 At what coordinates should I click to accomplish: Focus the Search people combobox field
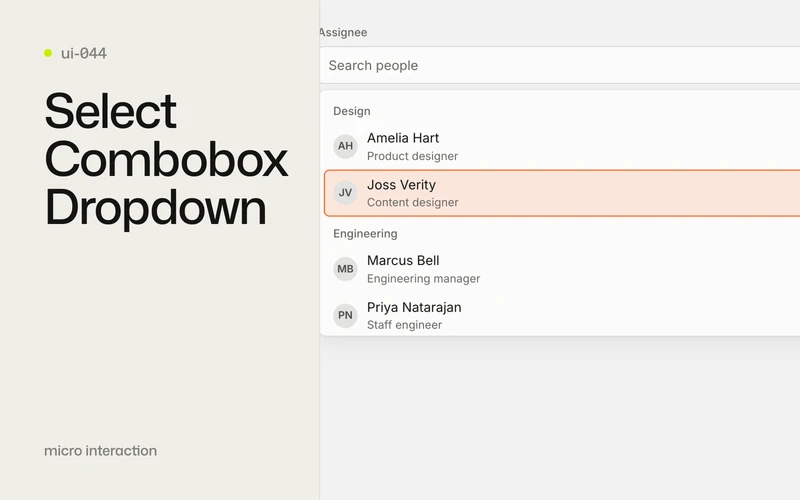pos(560,65)
